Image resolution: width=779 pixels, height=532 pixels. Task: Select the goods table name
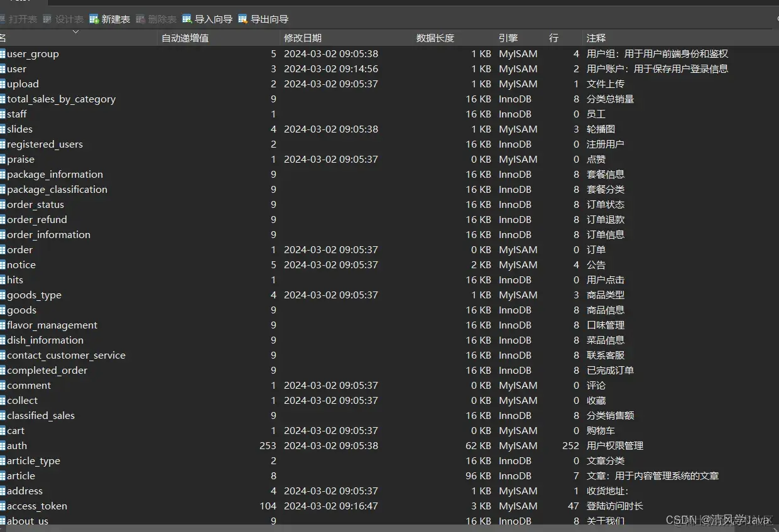click(22, 310)
